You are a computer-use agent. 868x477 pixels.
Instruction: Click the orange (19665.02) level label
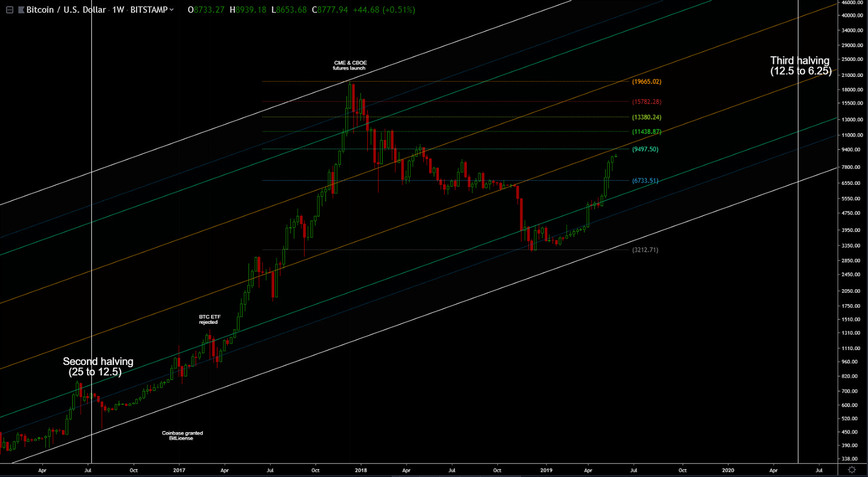pyautogui.click(x=647, y=82)
